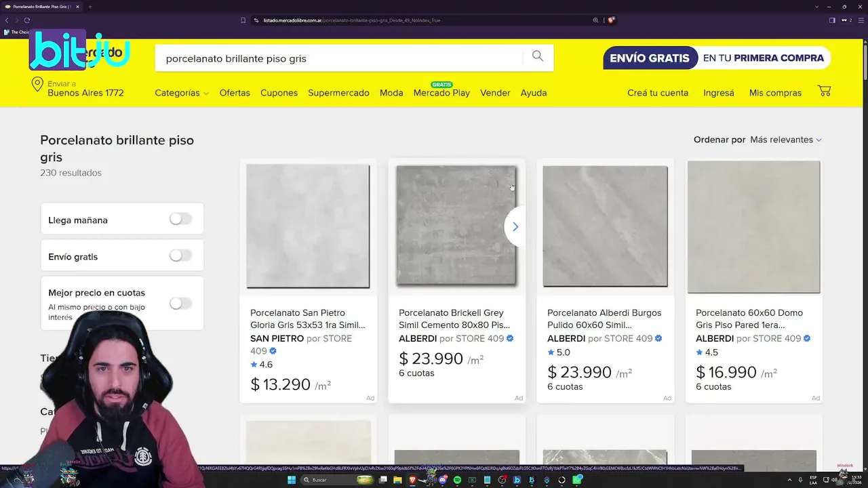Image resolution: width=868 pixels, height=488 pixels.
Task: Open Spotify from the taskbar
Action: click(x=457, y=480)
